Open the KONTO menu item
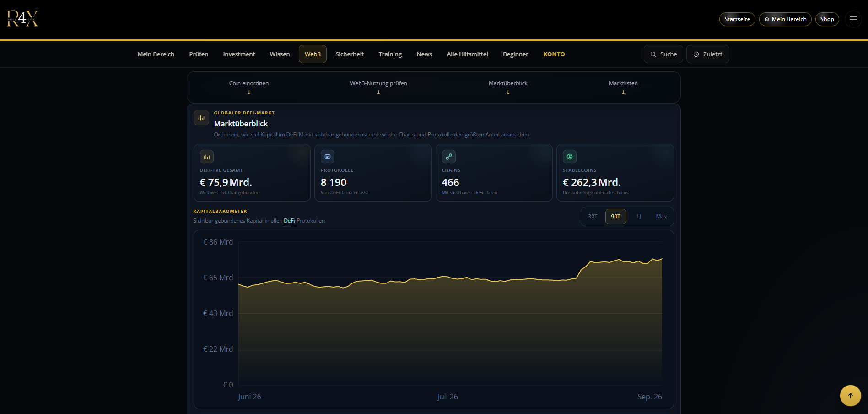The width and height of the screenshot is (868, 414). [x=554, y=54]
